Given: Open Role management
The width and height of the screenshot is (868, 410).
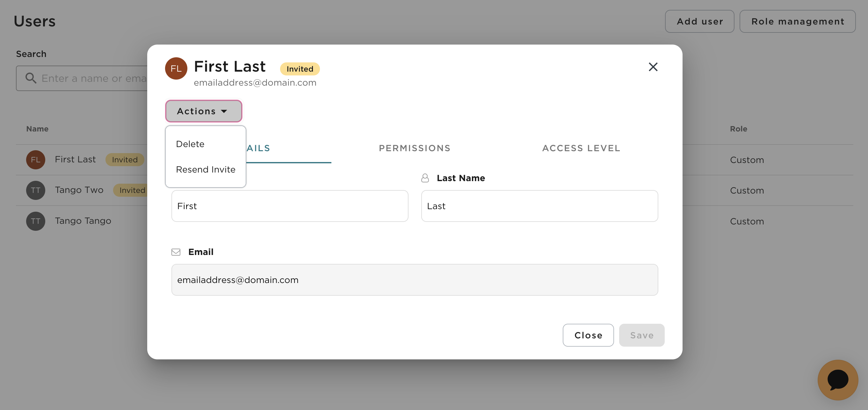Looking at the screenshot, I should (798, 21).
